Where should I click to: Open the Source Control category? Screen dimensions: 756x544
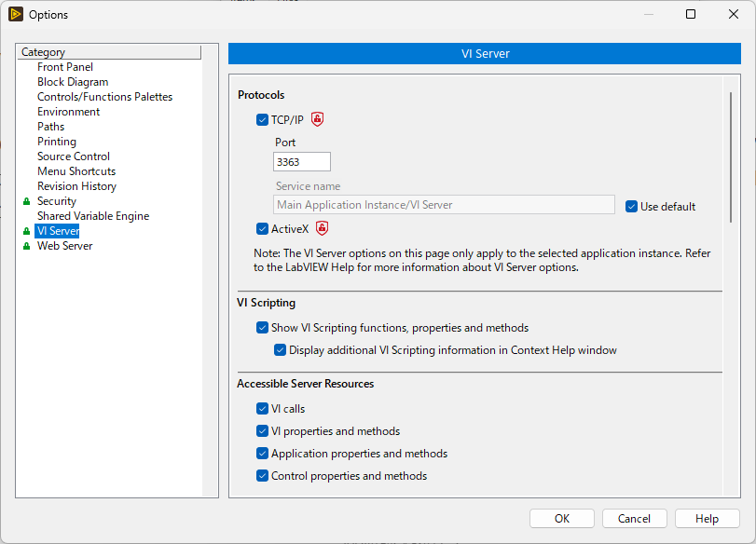click(x=74, y=156)
